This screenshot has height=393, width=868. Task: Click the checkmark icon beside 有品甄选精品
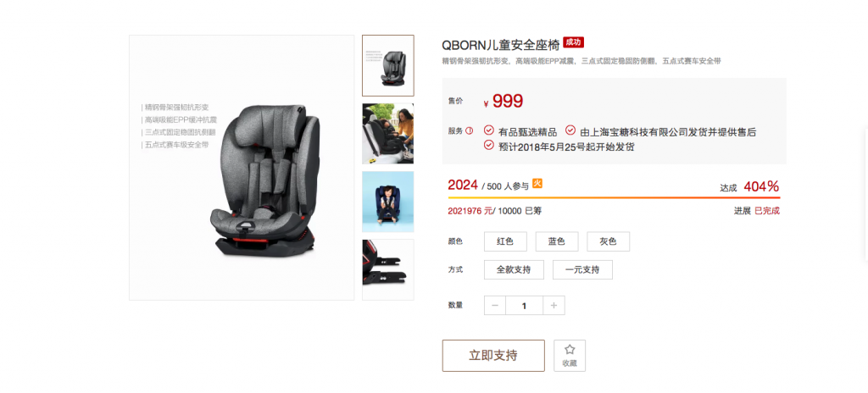(x=489, y=130)
